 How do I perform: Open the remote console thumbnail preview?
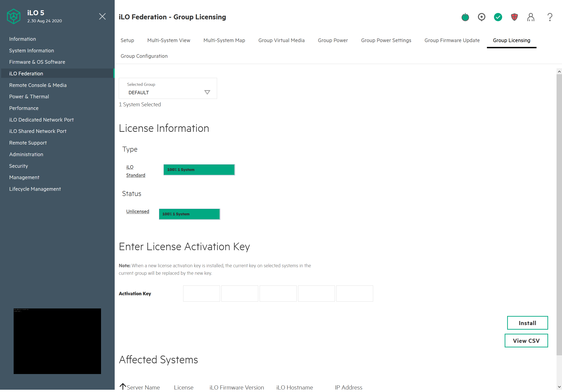tap(57, 341)
